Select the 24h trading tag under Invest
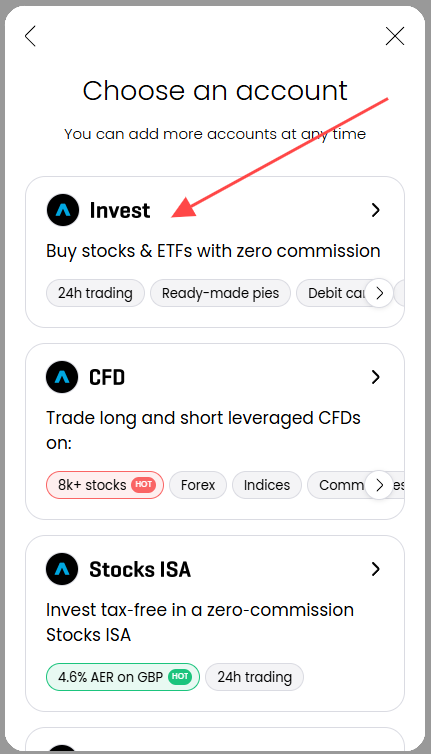The width and height of the screenshot is (431, 754). pyautogui.click(x=95, y=293)
